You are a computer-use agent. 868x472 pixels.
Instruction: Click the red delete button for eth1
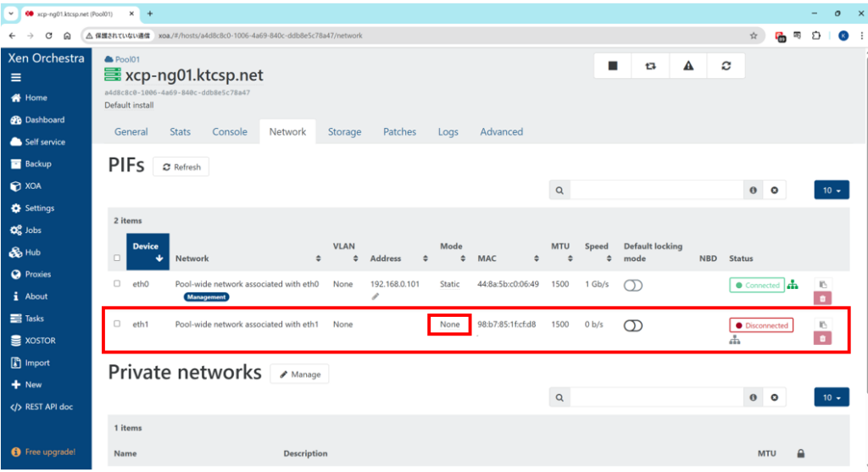click(822, 339)
